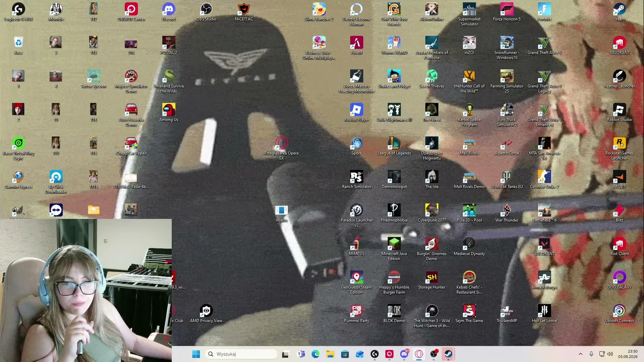The width and height of the screenshot is (644, 362).
Task: Select the Among Us shortcut
Action: point(169,113)
